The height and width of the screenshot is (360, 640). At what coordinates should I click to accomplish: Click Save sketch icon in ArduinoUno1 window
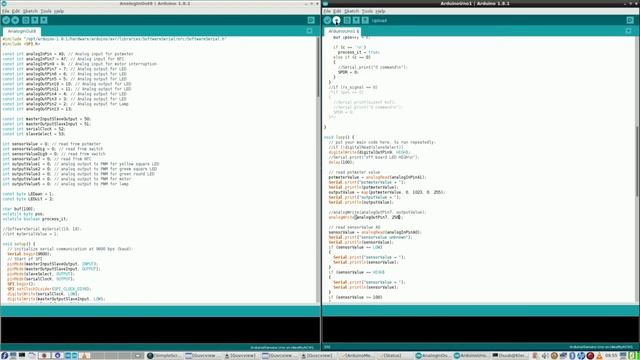click(x=365, y=20)
